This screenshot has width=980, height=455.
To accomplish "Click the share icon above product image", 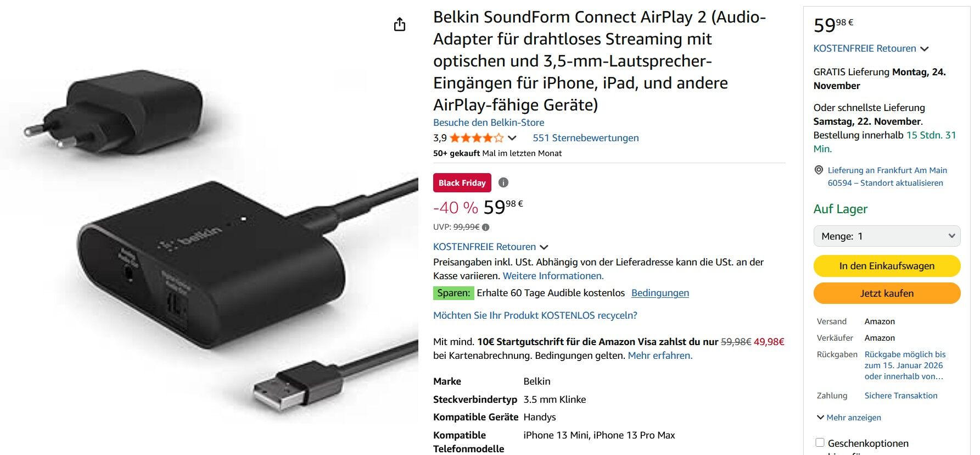I will click(400, 24).
